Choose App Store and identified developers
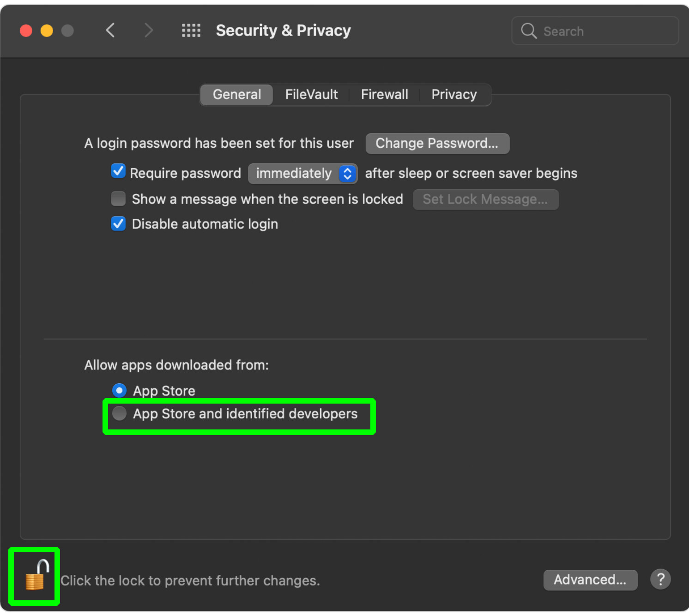Image resolution: width=689 pixels, height=616 pixels. click(120, 413)
